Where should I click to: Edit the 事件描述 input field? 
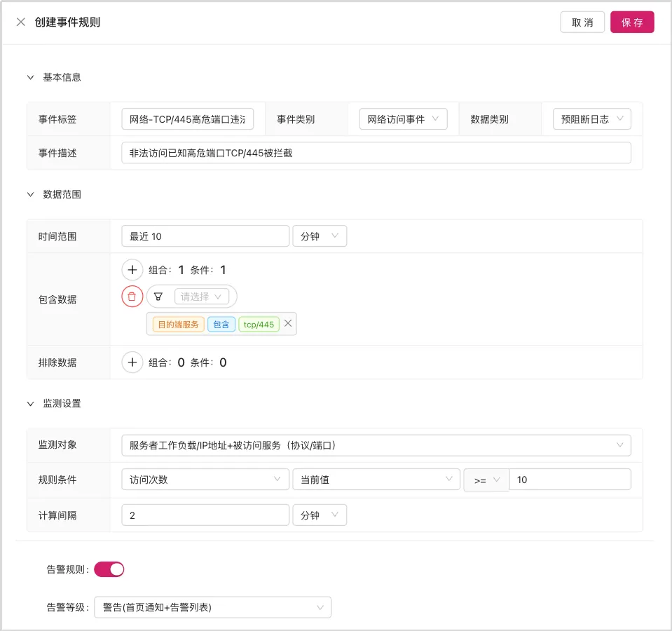pos(376,153)
